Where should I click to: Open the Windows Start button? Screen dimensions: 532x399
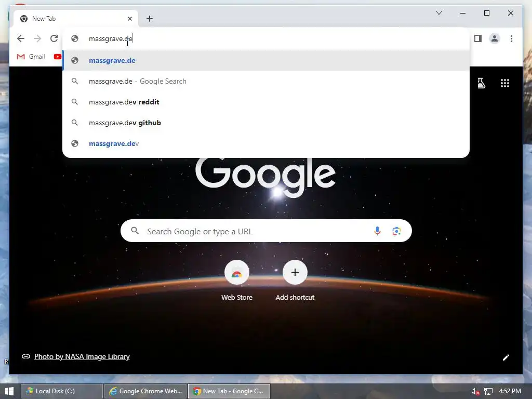coord(9,391)
